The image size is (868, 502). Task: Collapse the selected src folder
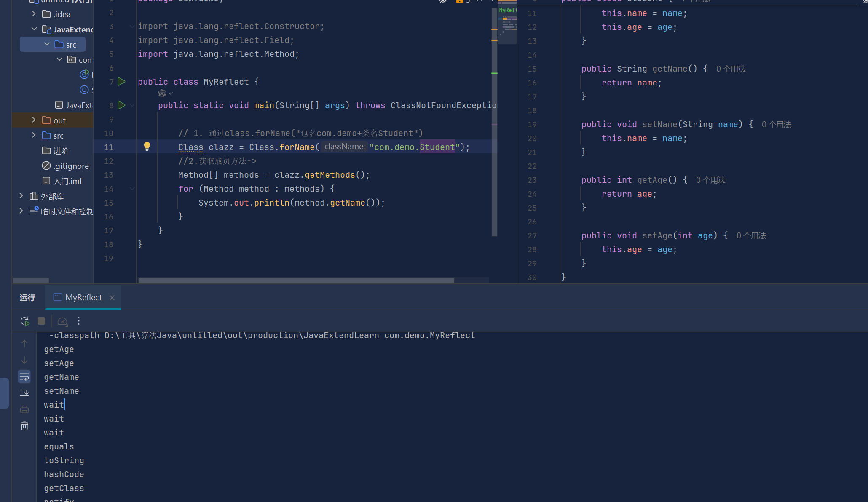point(47,44)
